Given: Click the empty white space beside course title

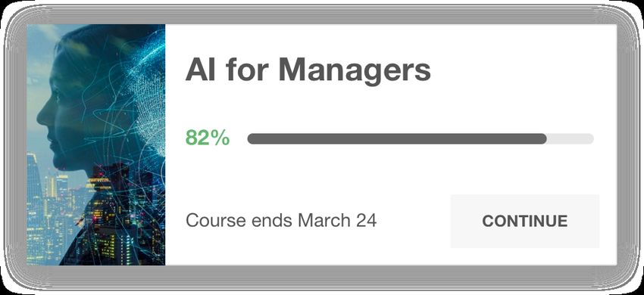Looking at the screenshot, I should pos(521,70).
